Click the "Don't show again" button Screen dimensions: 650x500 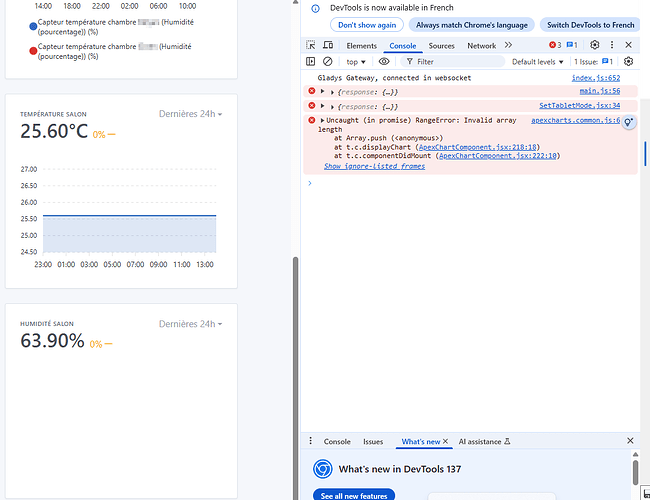[x=367, y=25]
